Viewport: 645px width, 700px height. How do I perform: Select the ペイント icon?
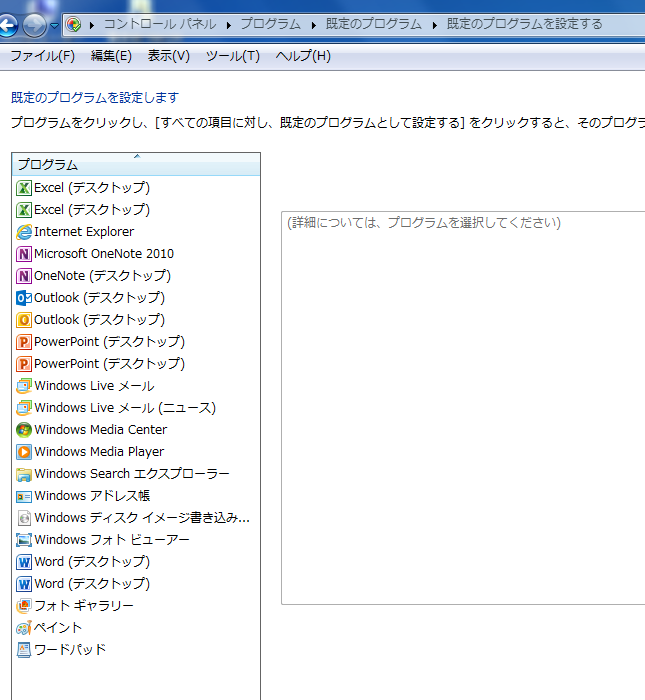pos(24,628)
